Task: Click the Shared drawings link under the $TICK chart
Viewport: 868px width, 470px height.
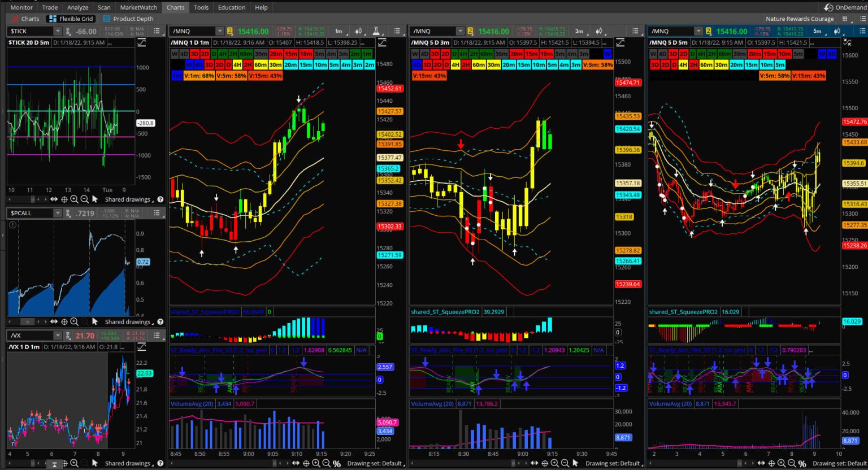Action: (x=127, y=199)
